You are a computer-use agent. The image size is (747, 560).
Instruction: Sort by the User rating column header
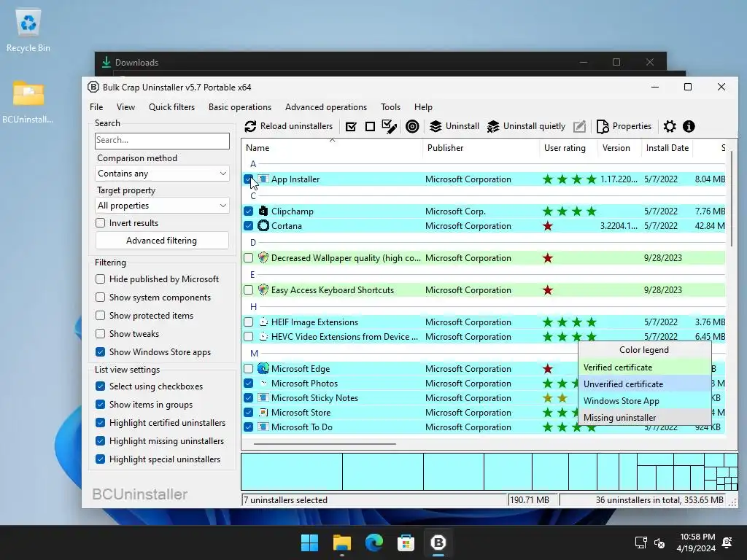click(568, 147)
